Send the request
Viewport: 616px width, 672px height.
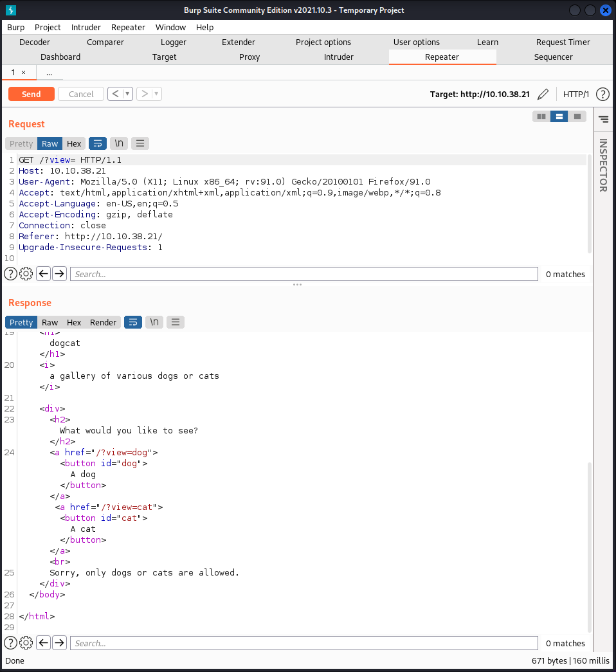pos(32,94)
